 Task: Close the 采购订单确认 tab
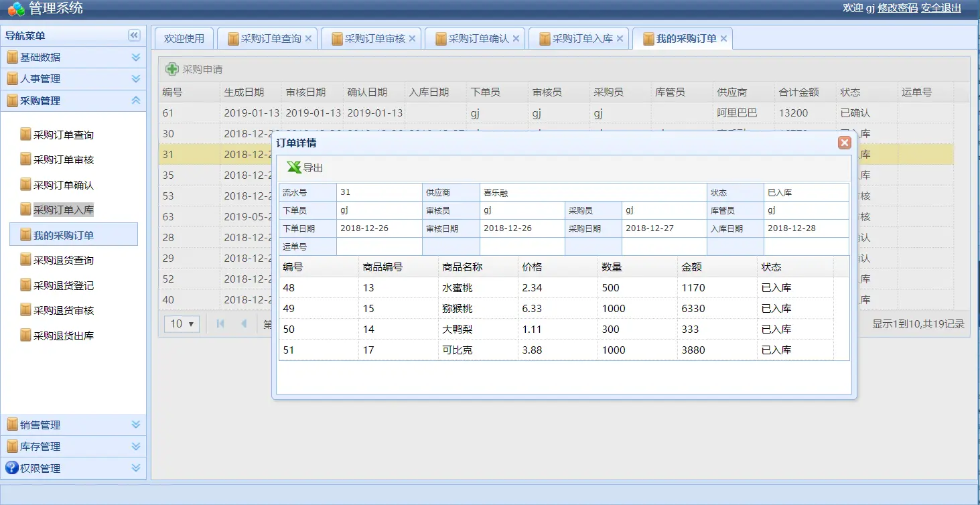516,39
